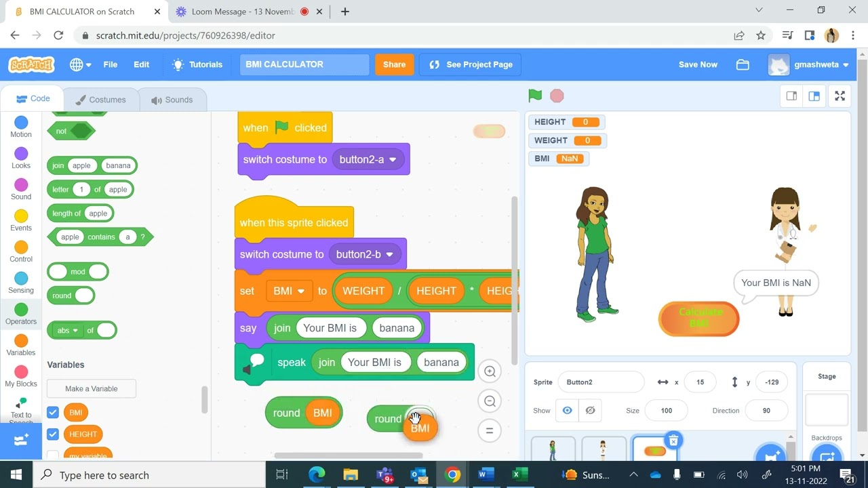Viewport: 868px width, 488px height.
Task: Click the Add Extension button
Action: (21, 440)
